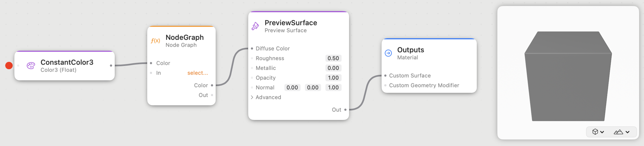Click the NodeGraph f(x) icon
This screenshot has width=644, height=146.
[x=155, y=41]
